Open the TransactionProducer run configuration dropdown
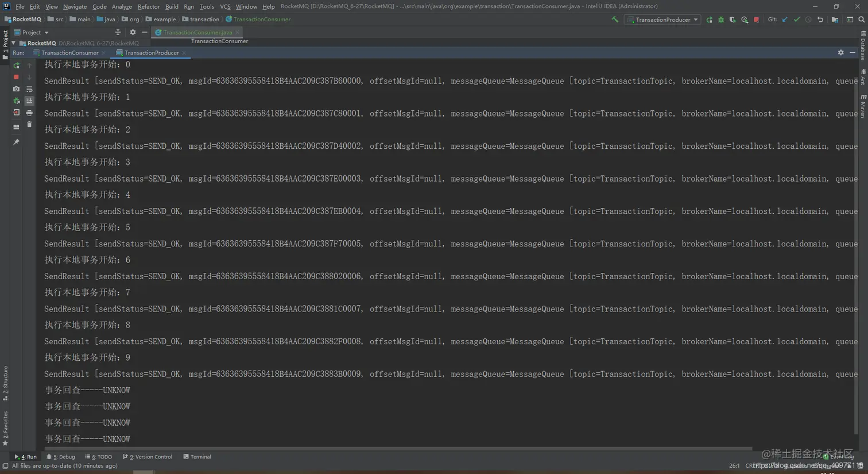The height and width of the screenshot is (474, 868). pyautogui.click(x=663, y=20)
